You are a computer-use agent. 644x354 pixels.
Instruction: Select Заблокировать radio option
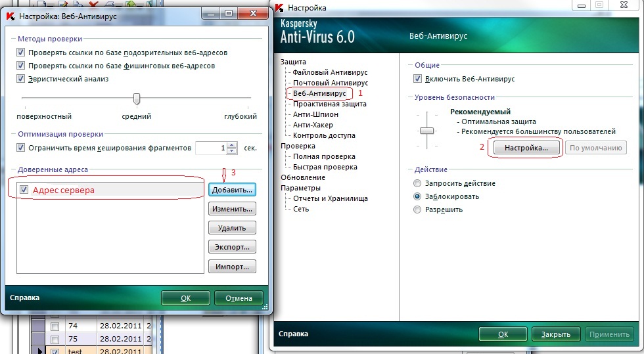(417, 196)
